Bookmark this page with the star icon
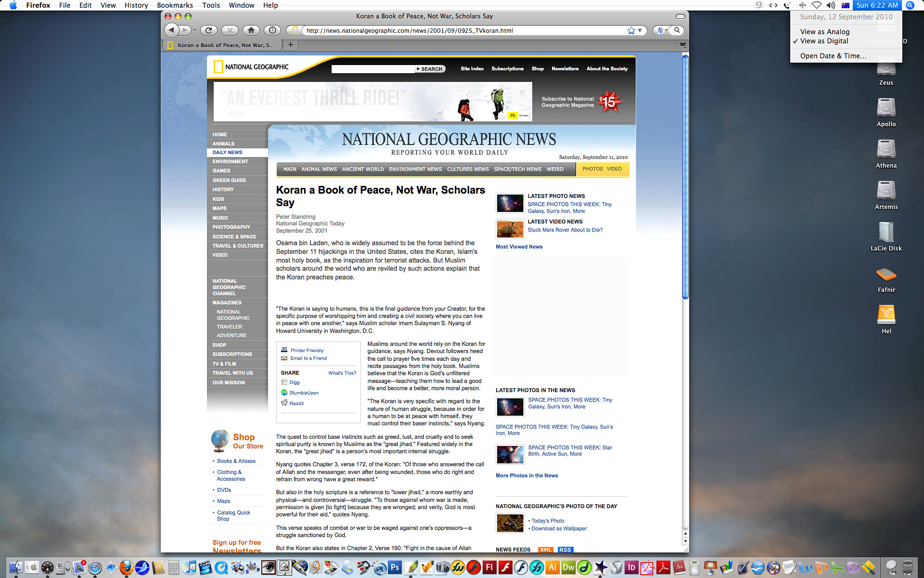The image size is (924, 578). tap(631, 30)
